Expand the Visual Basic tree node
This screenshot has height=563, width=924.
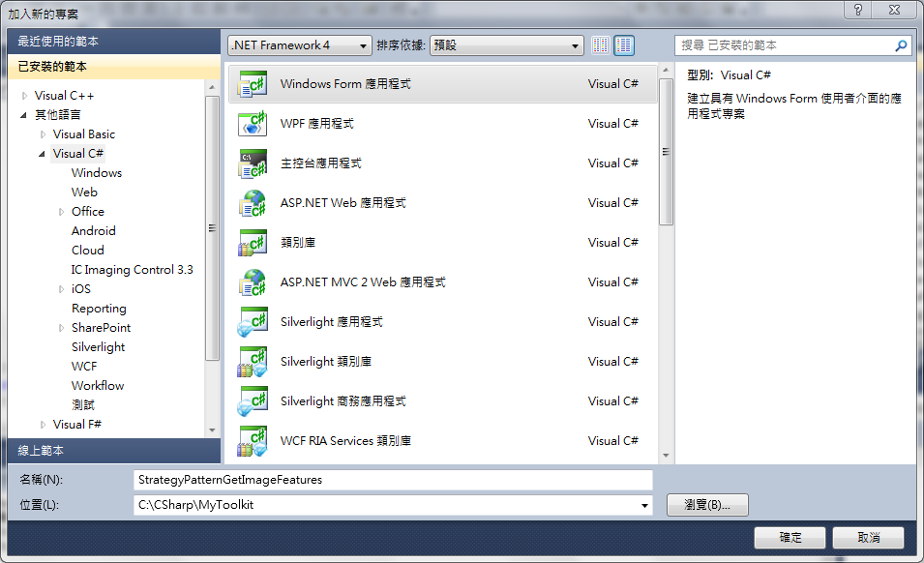[x=43, y=134]
